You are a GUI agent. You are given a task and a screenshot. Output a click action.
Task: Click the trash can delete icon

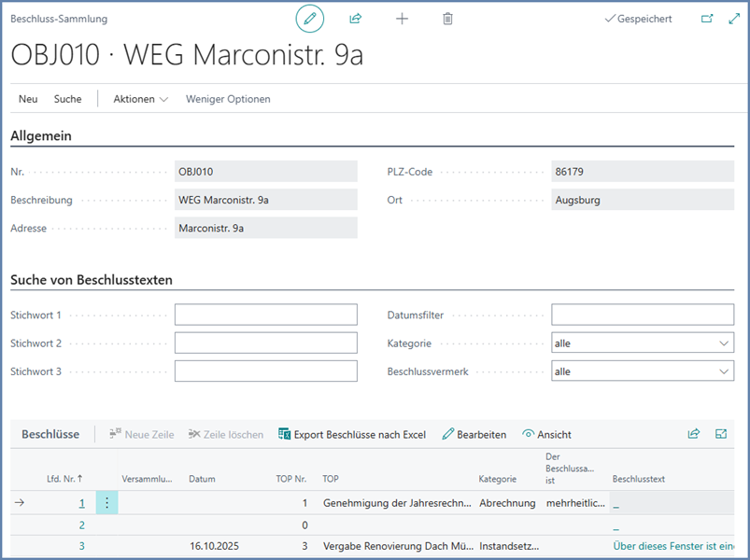point(448,19)
